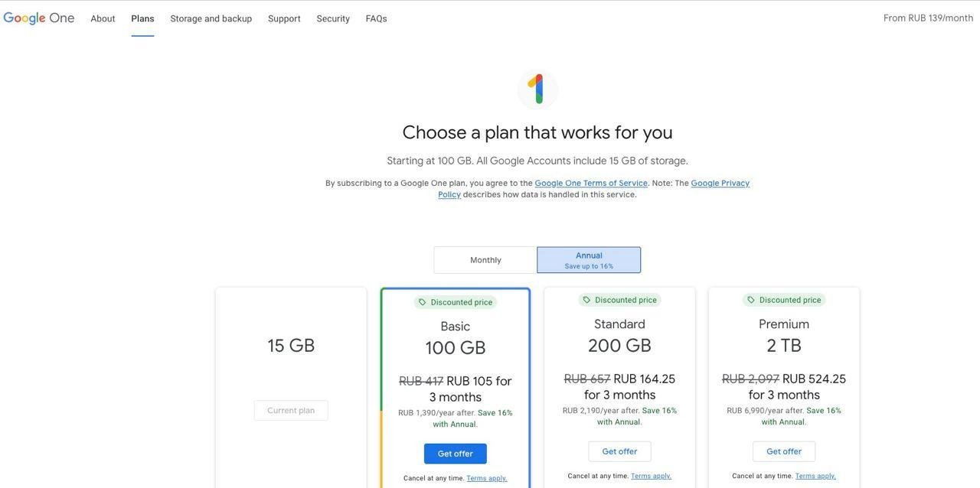Click From RUB 139/month text in header
This screenshot has width=980, height=488.
pyautogui.click(x=928, y=18)
